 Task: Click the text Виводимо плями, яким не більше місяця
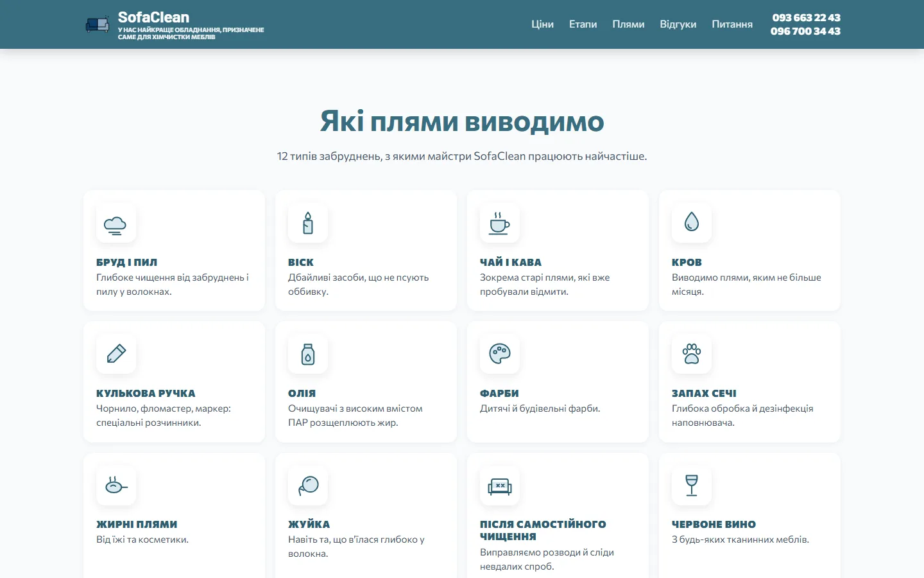(x=746, y=285)
